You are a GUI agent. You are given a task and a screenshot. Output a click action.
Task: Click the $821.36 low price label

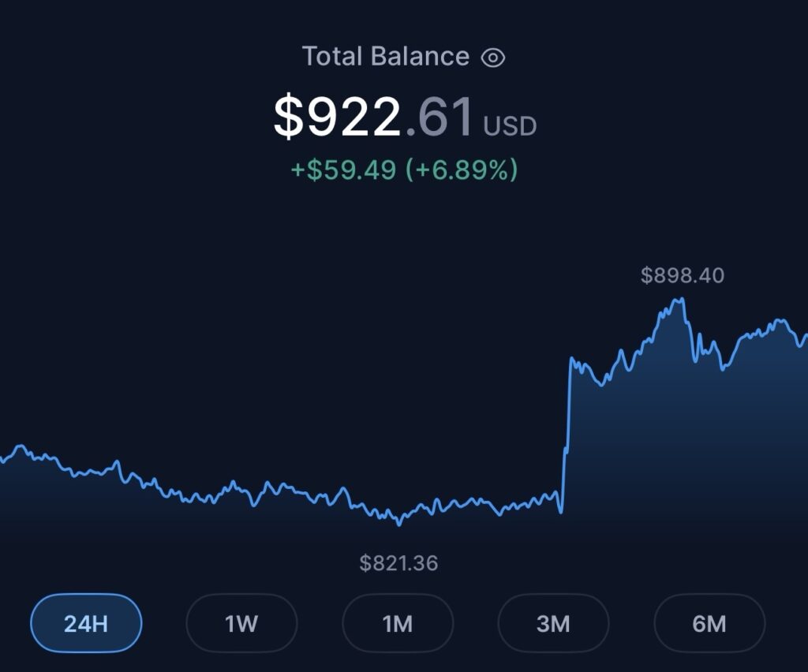[398, 563]
